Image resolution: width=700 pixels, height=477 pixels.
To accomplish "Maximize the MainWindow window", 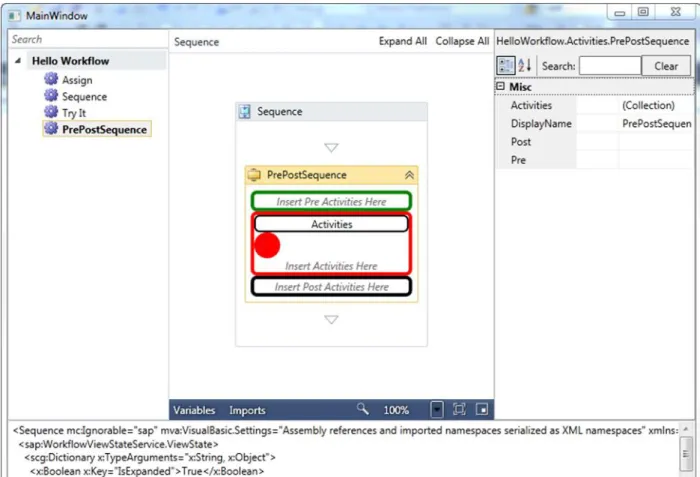I will [x=643, y=12].
